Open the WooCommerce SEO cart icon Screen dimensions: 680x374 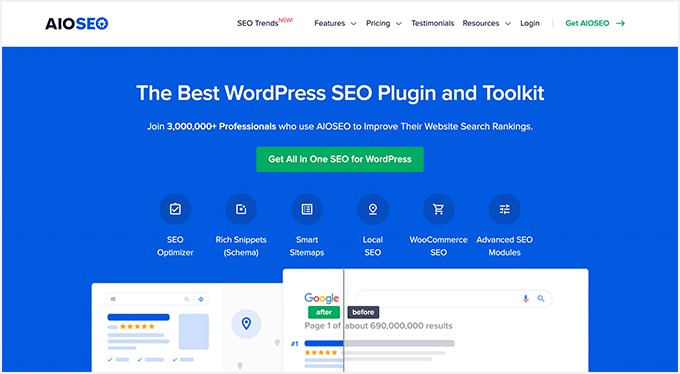[x=439, y=210]
